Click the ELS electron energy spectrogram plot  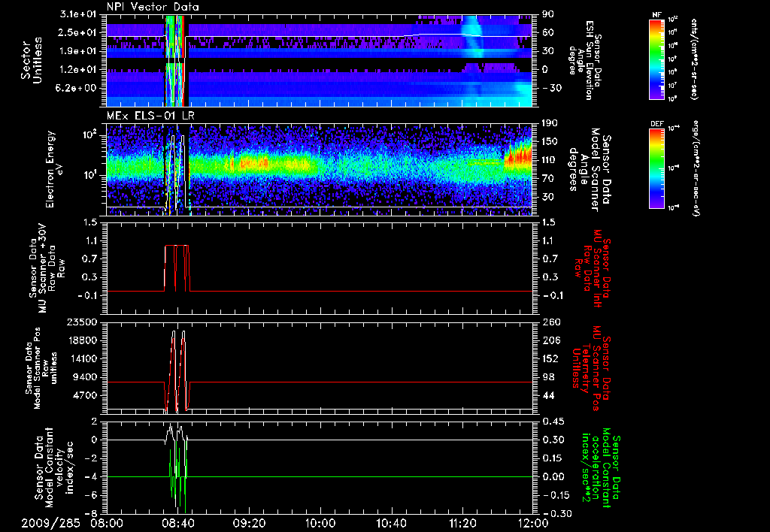[x=319, y=169]
